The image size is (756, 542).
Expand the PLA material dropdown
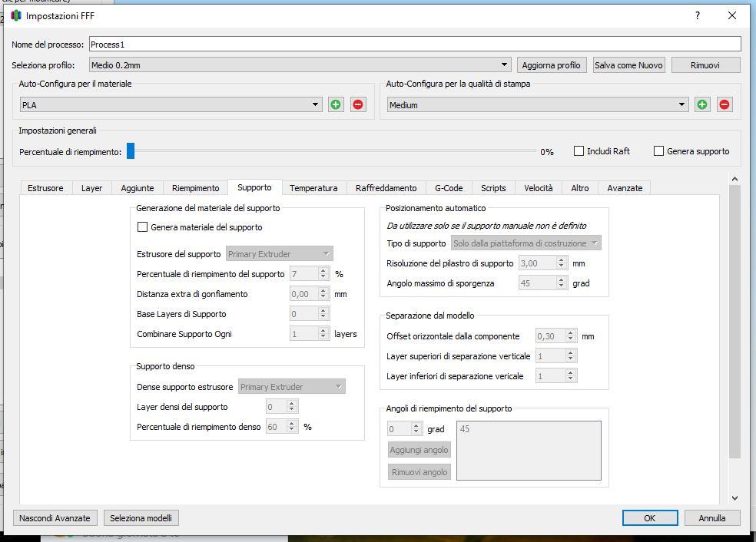(x=171, y=105)
